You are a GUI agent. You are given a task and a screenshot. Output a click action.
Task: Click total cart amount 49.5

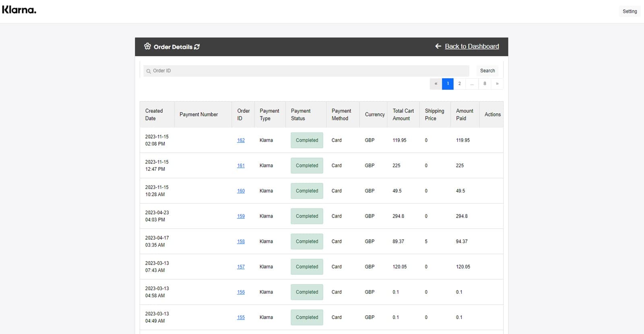click(x=397, y=191)
